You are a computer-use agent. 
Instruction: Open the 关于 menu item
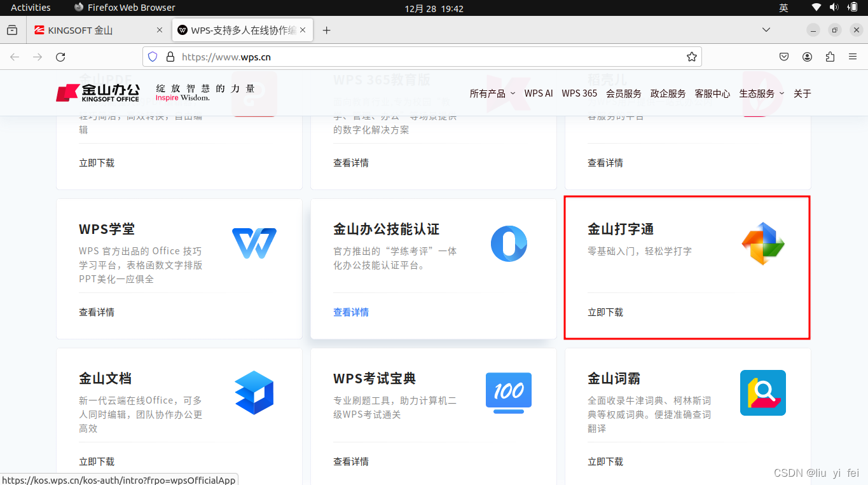point(803,93)
